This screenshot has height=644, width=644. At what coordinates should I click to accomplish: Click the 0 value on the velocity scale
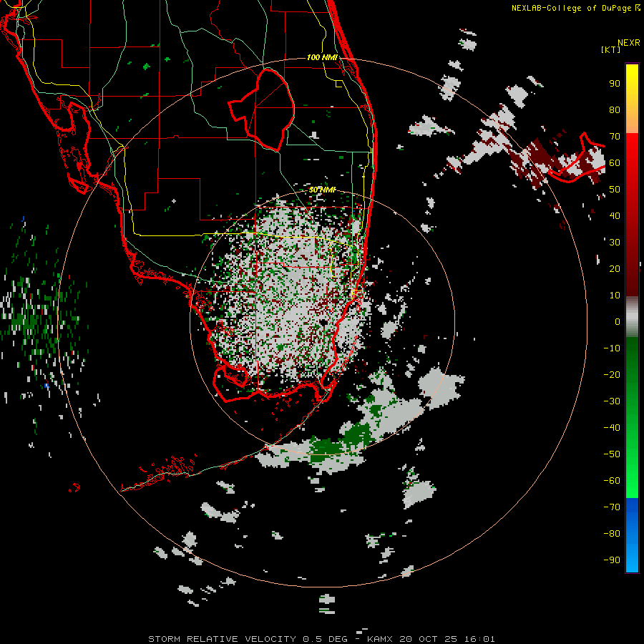[x=618, y=322]
